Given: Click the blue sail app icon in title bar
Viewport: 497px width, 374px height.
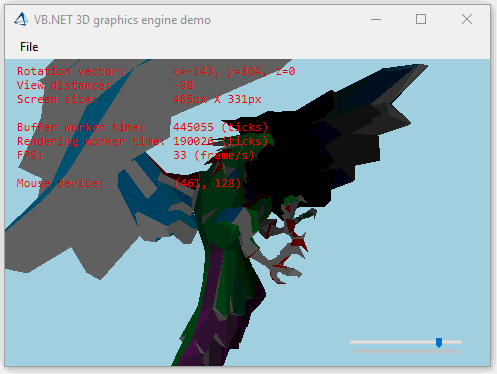Looking at the screenshot, I should click(21, 19).
